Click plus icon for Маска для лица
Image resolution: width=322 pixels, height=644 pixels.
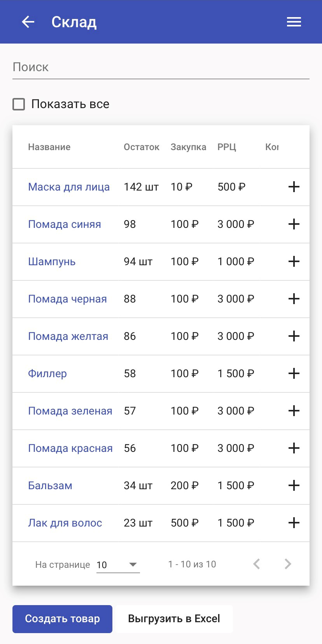tap(294, 187)
